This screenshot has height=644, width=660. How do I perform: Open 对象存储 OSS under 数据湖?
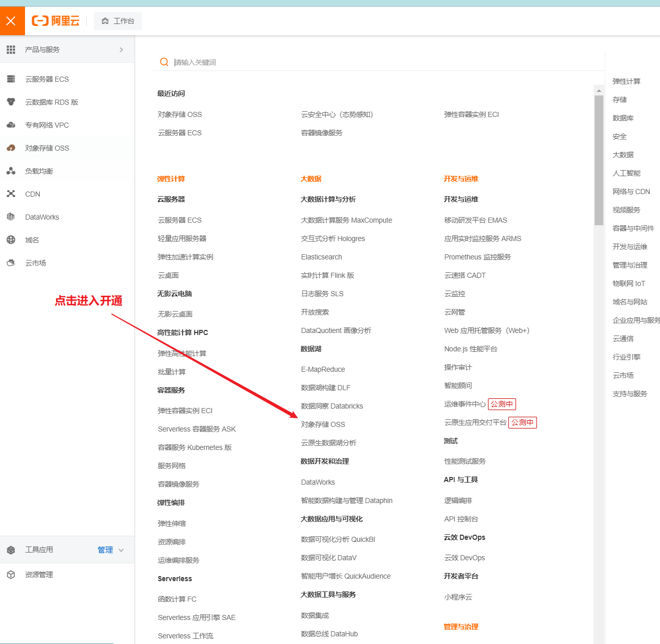[323, 424]
